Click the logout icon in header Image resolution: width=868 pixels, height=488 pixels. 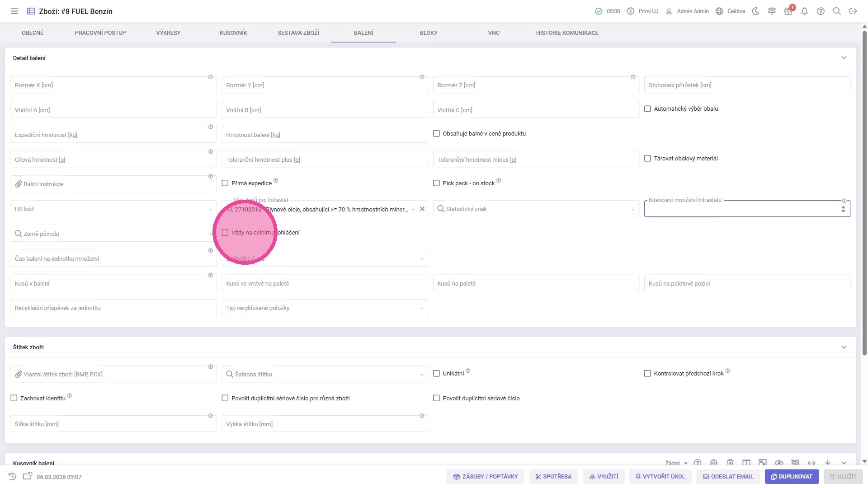click(853, 11)
